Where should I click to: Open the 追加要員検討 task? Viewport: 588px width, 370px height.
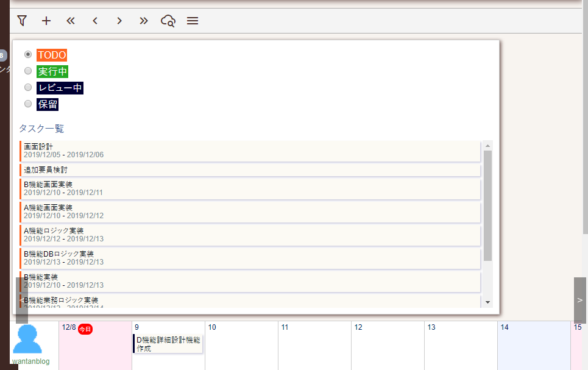coord(250,170)
